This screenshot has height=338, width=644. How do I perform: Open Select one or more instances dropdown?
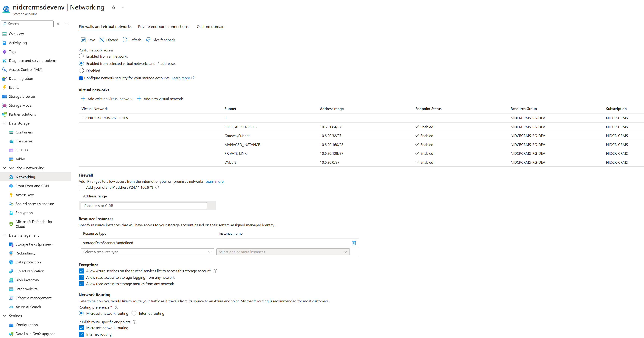tap(283, 252)
